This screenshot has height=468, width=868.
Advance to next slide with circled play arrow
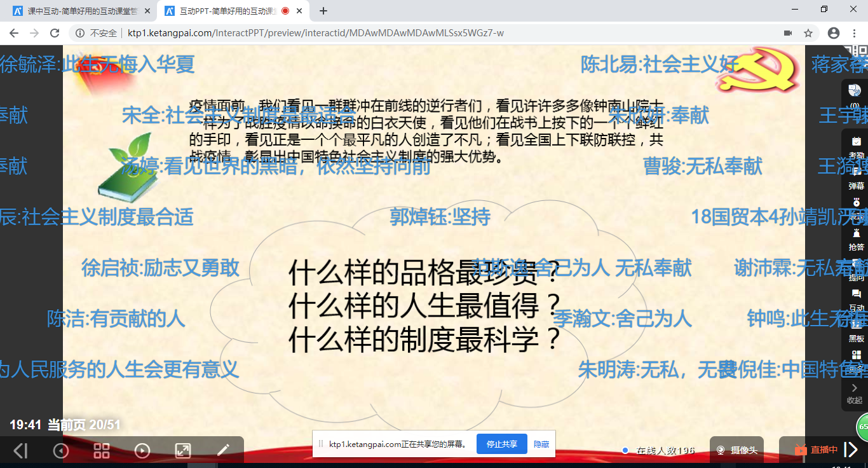point(142,451)
